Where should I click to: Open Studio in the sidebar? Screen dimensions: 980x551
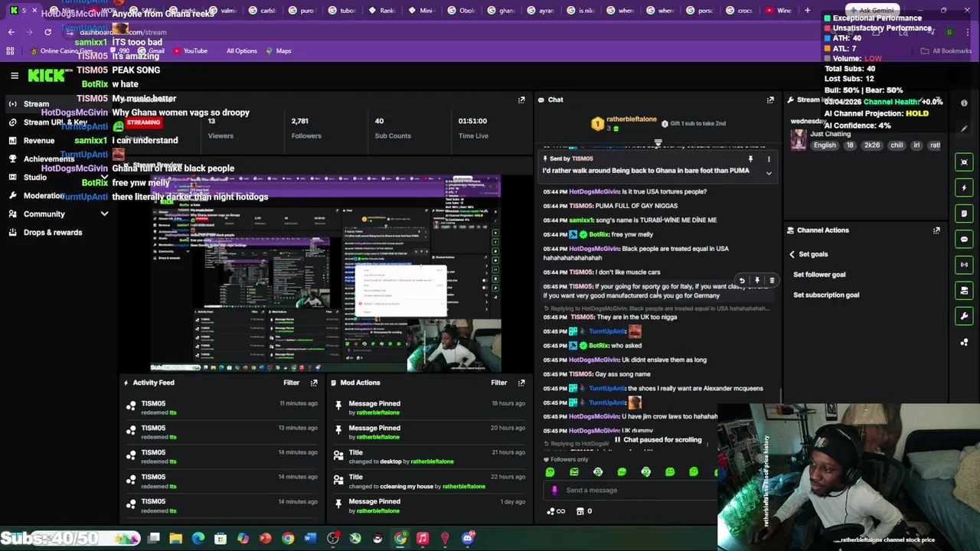[35, 178]
